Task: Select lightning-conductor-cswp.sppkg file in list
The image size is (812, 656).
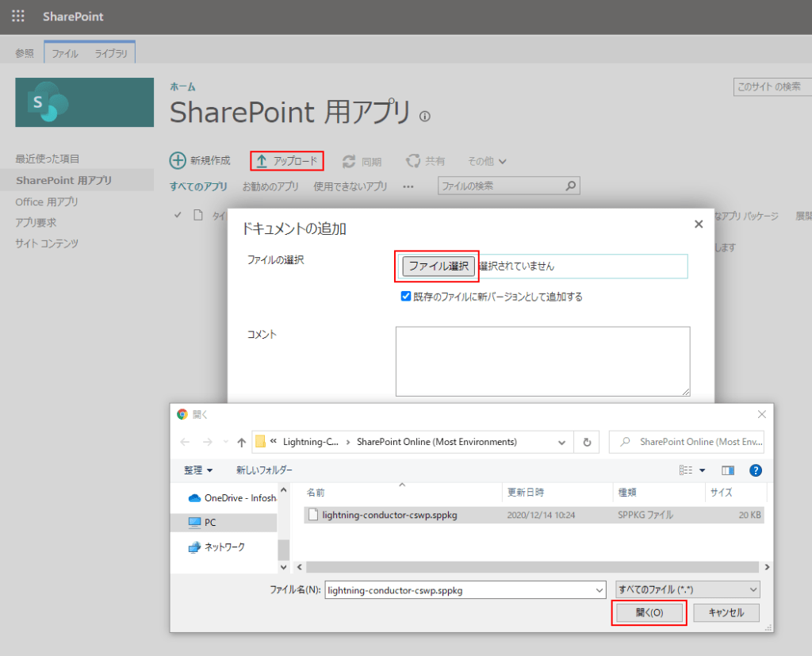Action: tap(389, 515)
